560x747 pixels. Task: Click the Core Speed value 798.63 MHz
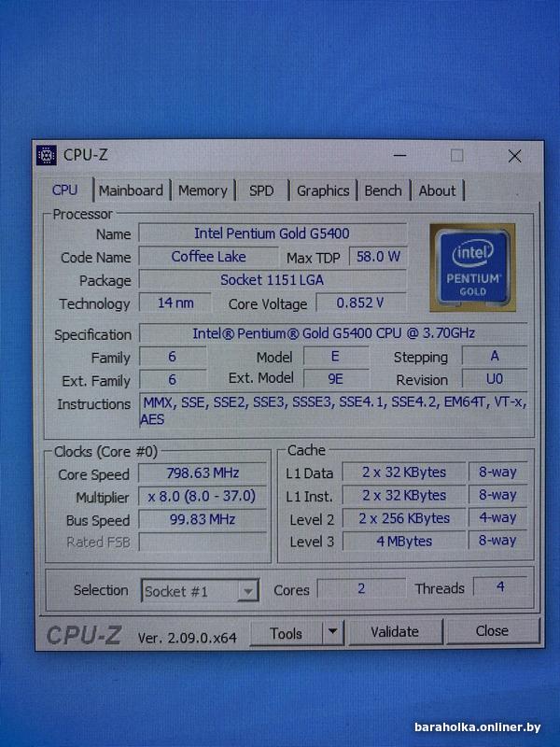coord(203,473)
